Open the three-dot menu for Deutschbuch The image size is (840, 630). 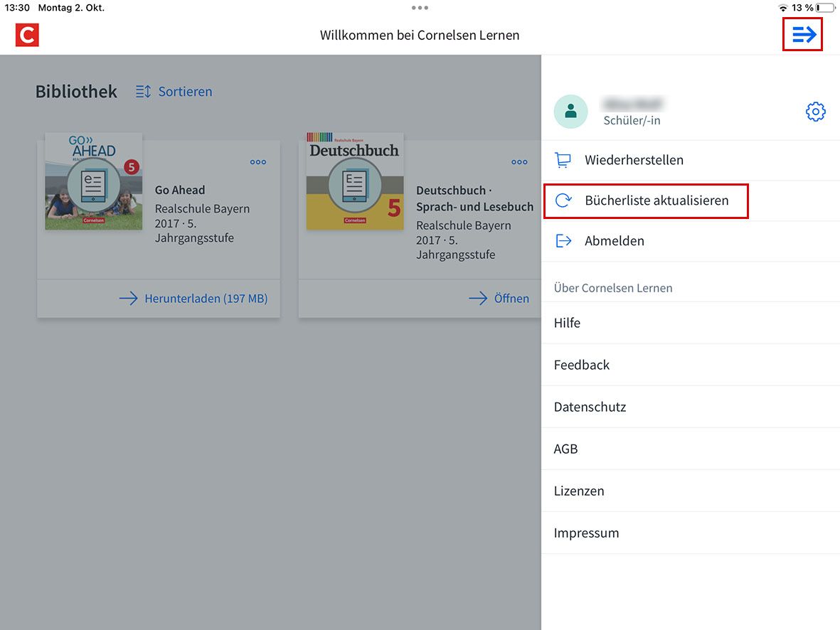pyautogui.click(x=519, y=162)
